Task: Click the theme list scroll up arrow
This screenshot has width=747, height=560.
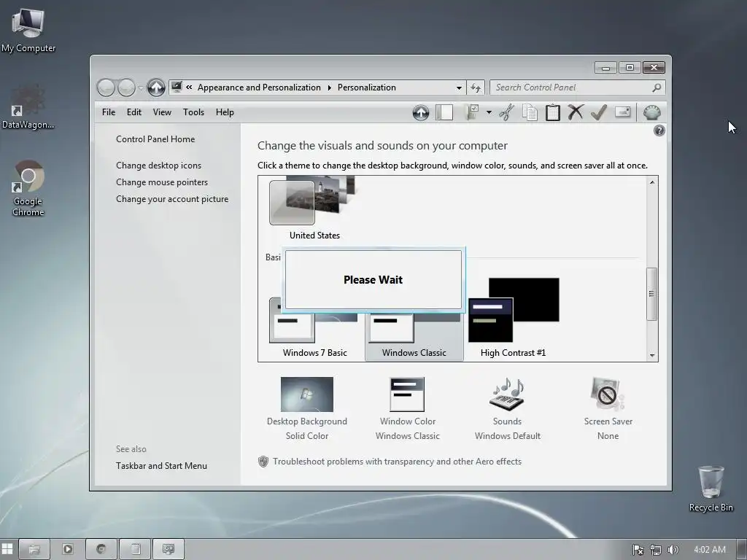Action: pyautogui.click(x=652, y=182)
